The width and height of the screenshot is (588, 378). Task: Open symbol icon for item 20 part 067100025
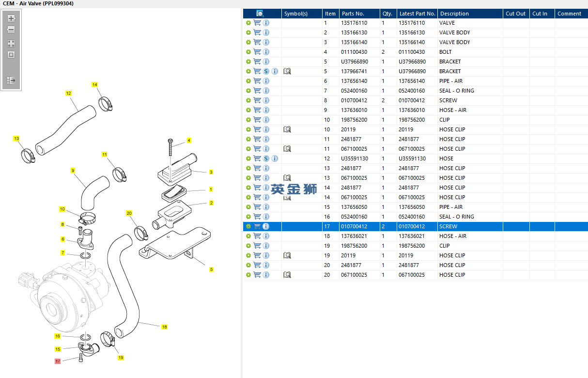point(287,275)
